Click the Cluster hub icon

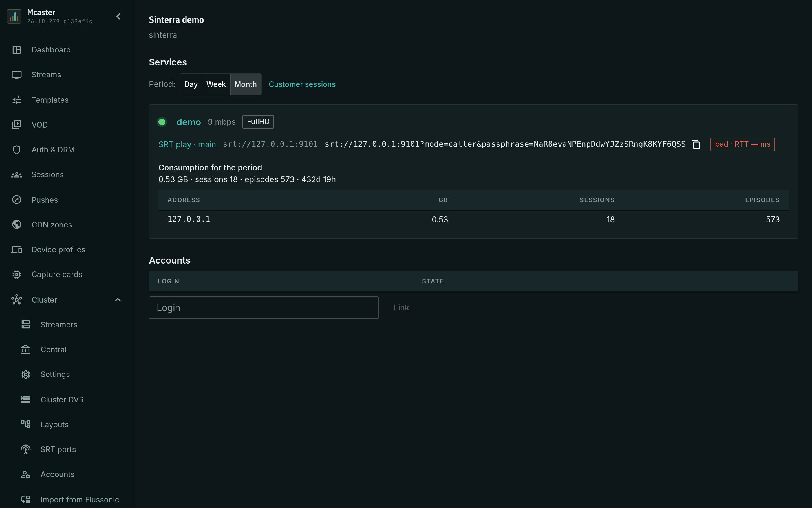pyautogui.click(x=16, y=300)
